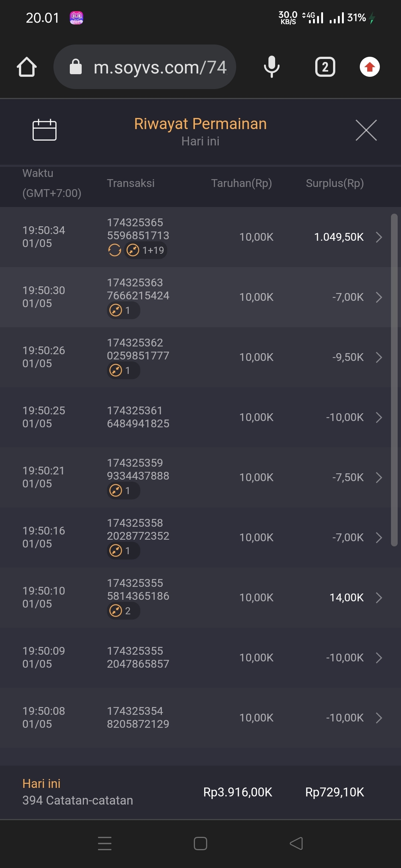Expand the 19:50:10 entry with 14,00K surplus

[x=379, y=598]
